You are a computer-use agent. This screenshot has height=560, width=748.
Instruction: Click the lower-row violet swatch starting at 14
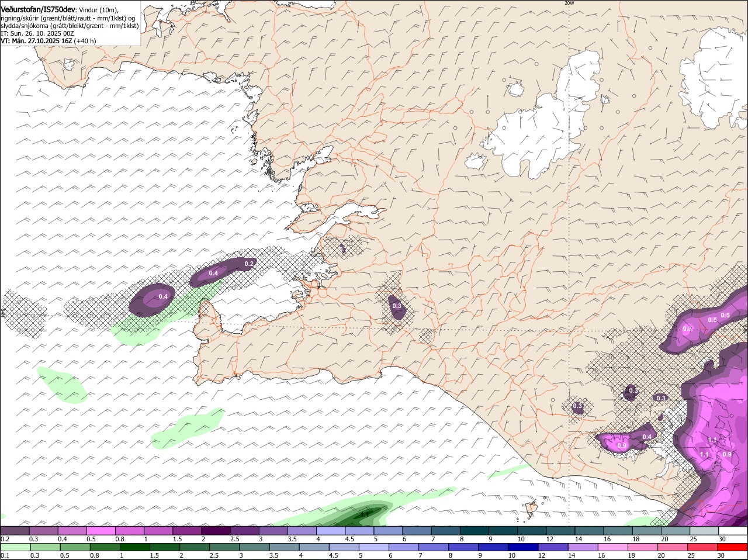point(584,547)
